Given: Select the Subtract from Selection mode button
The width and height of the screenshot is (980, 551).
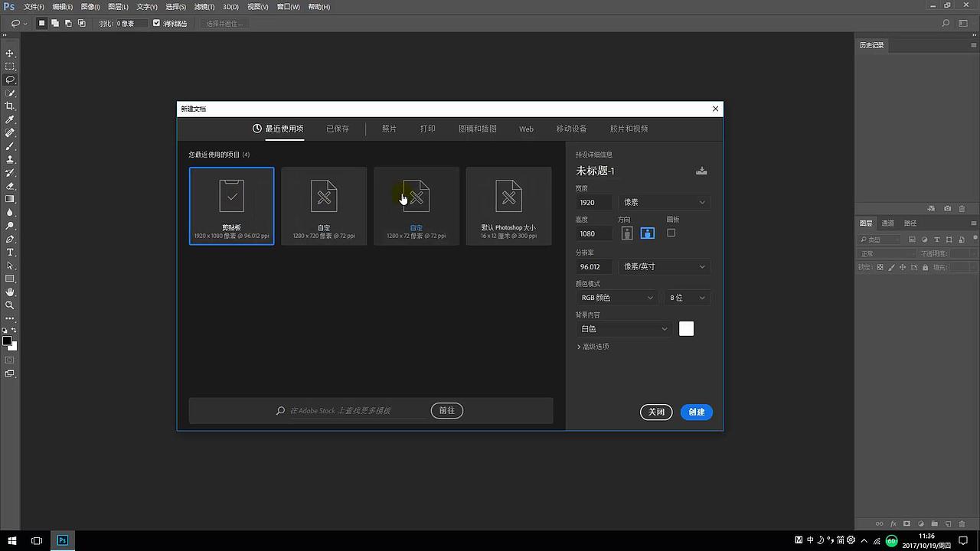Looking at the screenshot, I should coord(68,24).
